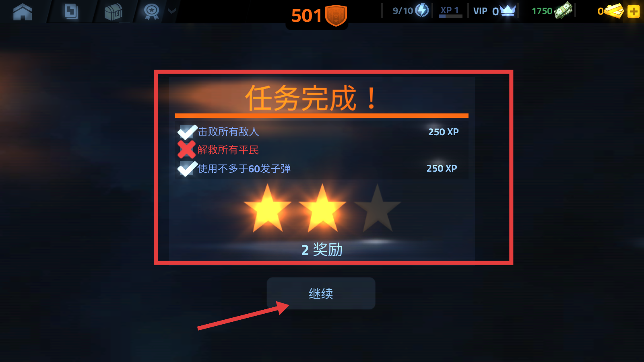644x362 pixels.
Task: Open the achievements medal ribbon icon
Action: coord(152,12)
